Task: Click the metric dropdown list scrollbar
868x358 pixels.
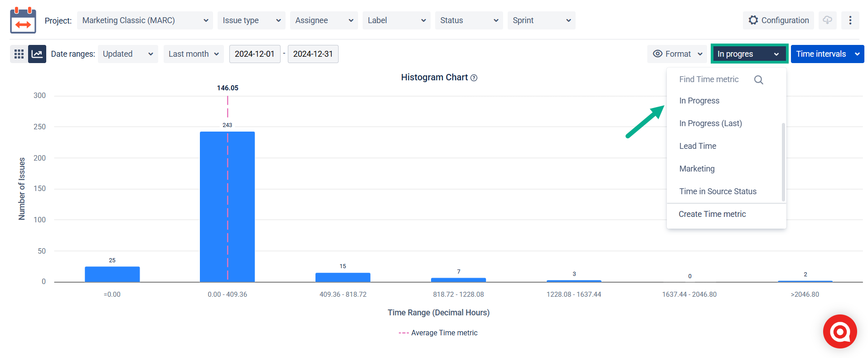Action: [783, 161]
